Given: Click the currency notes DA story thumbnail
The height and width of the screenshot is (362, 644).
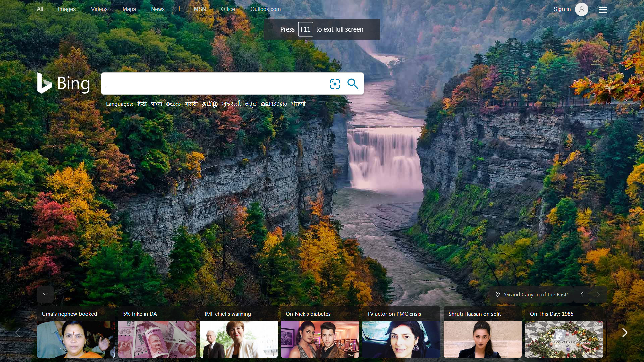Looking at the screenshot, I should click(x=157, y=340).
